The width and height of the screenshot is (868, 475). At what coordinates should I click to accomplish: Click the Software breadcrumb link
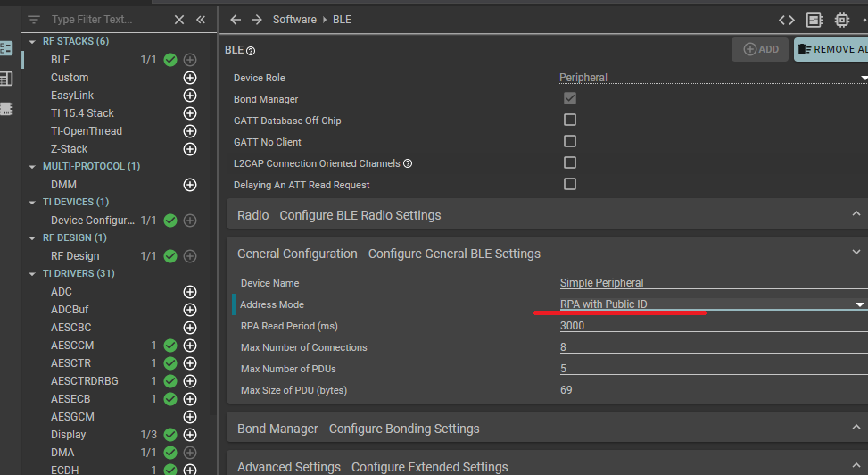[x=294, y=20]
